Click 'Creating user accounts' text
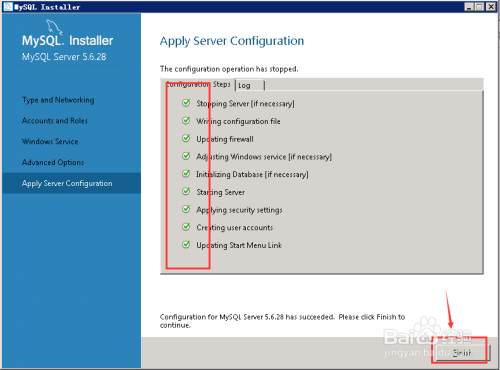The image size is (500, 370). (x=235, y=228)
